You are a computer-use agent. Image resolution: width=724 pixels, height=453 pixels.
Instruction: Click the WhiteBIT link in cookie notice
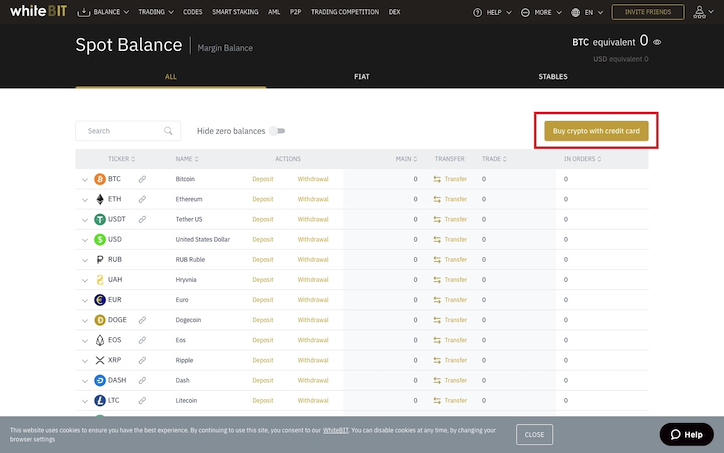click(x=336, y=430)
